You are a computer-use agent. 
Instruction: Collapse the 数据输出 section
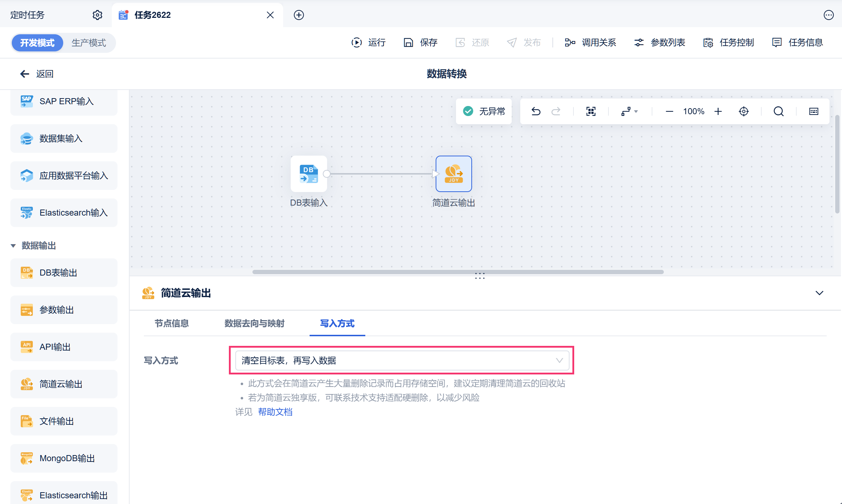tap(13, 246)
